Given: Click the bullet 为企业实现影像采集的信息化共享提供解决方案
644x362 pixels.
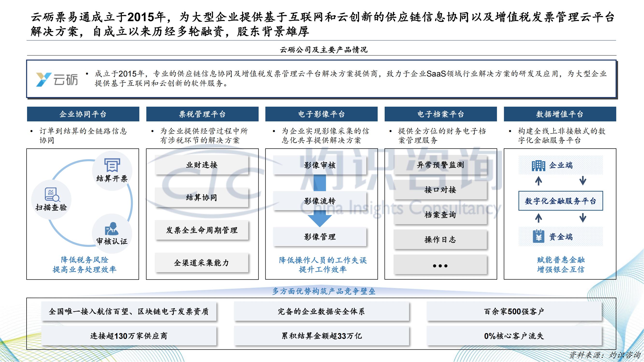Looking at the screenshot, I should 325,136.
